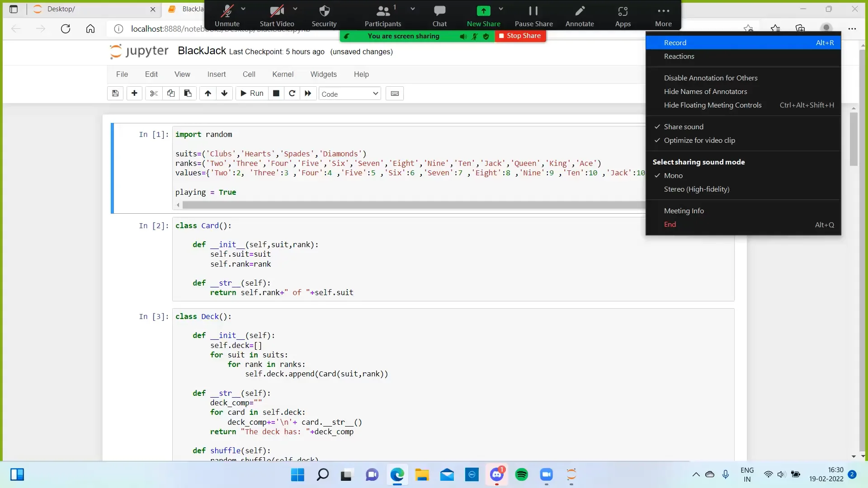The width and height of the screenshot is (868, 488).
Task: Click horizontal scrollbar in cell 1
Action: 413,205
